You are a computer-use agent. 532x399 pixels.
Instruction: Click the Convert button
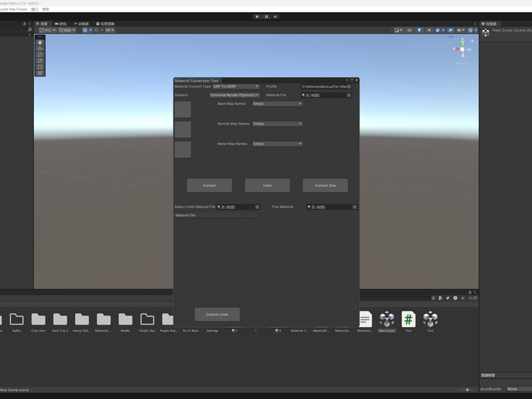[209, 186]
